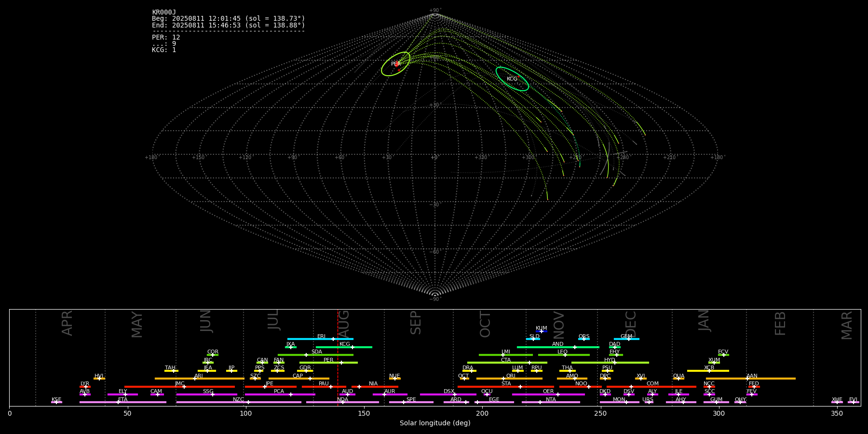
Task: Click the 'Solar longitude (deg)' axis label
Action: pos(435,423)
